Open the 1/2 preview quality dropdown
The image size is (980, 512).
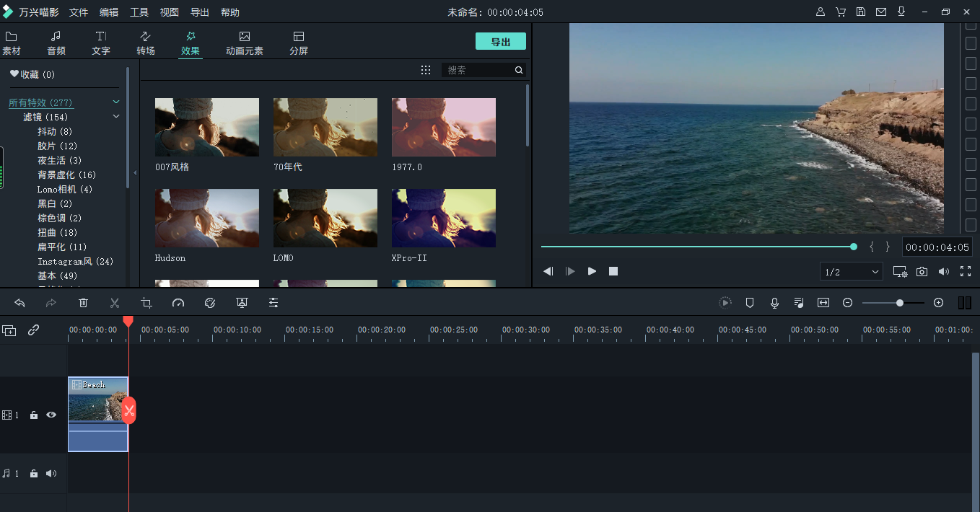(852, 272)
